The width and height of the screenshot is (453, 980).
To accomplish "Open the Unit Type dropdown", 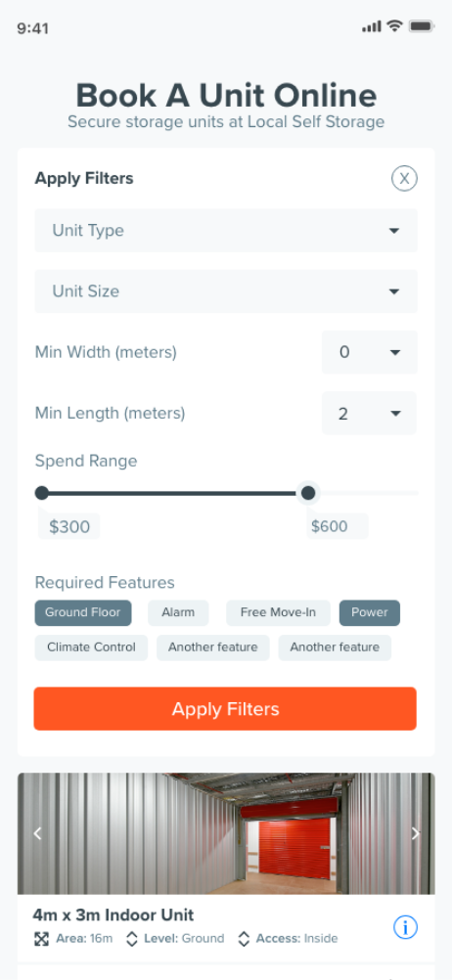I will coord(226,231).
